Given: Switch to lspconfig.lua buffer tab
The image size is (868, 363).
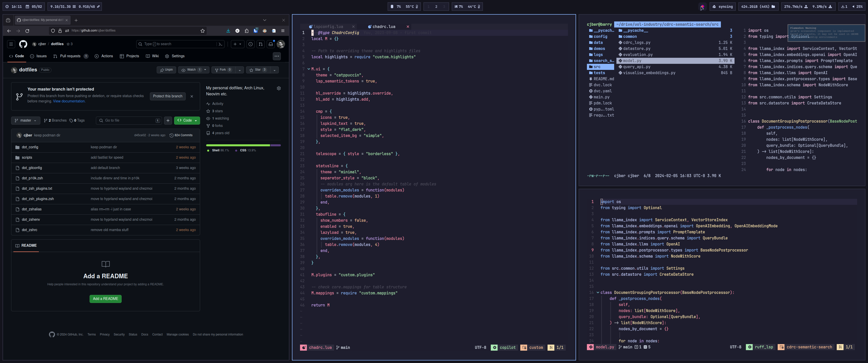Looking at the screenshot, I should (328, 26).
